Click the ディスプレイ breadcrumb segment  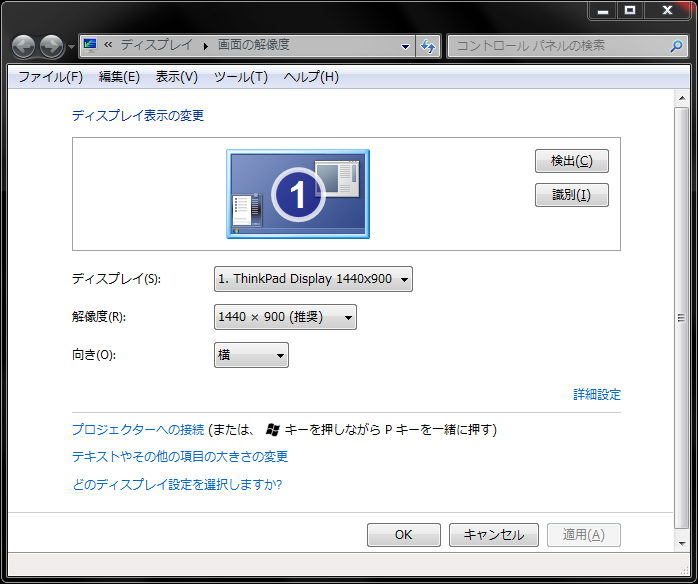point(156,45)
